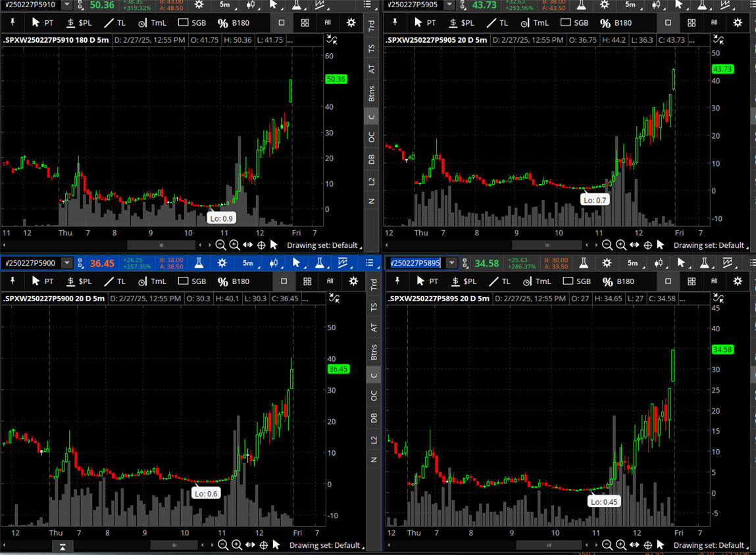
Task: Click the zoom in magnifier in P5905 chart
Action: point(620,245)
